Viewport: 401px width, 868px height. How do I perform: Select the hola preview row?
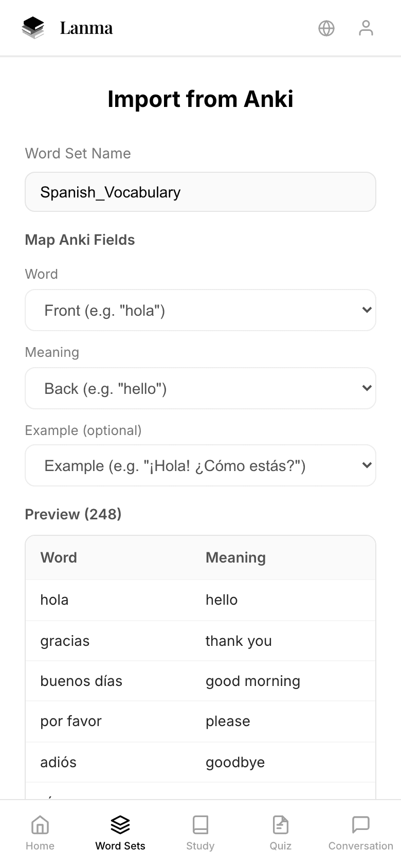tap(200, 600)
